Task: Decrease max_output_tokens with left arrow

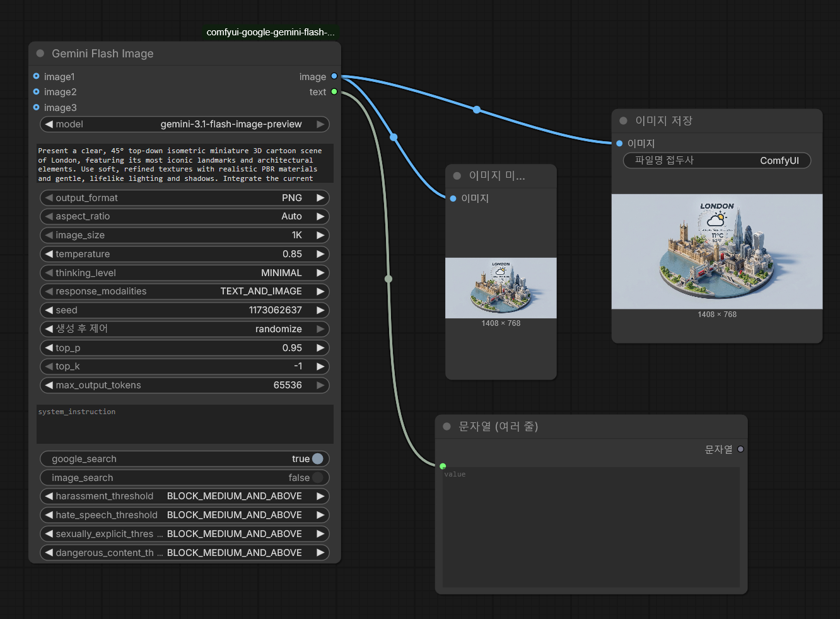Action: [x=49, y=385]
